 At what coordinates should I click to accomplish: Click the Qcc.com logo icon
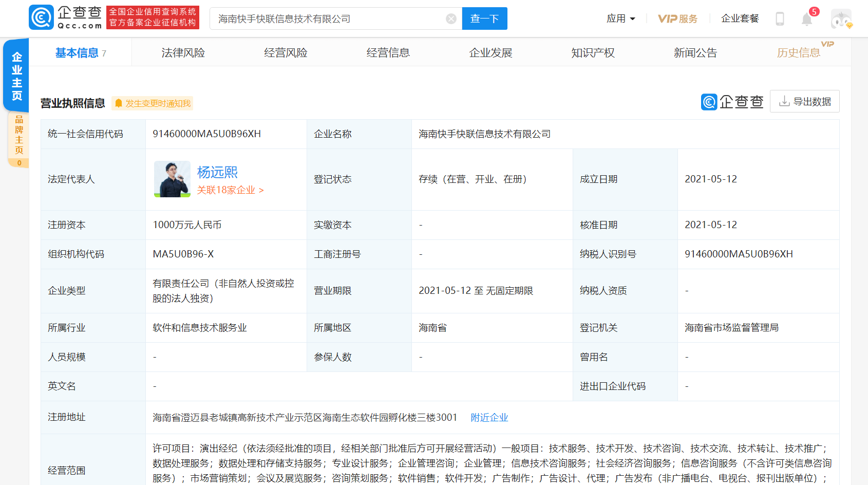pyautogui.click(x=42, y=17)
